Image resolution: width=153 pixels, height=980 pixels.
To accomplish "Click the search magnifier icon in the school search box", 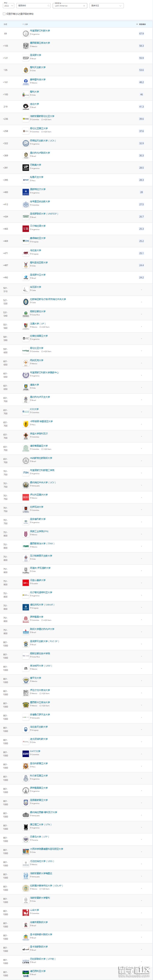I will pyautogui.click(x=49, y=6).
